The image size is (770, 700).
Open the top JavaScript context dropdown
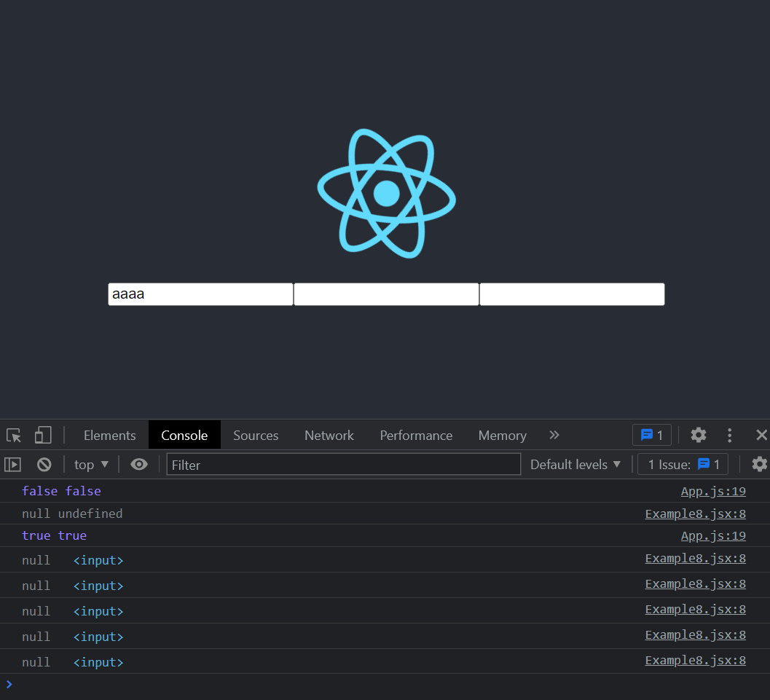pos(91,465)
